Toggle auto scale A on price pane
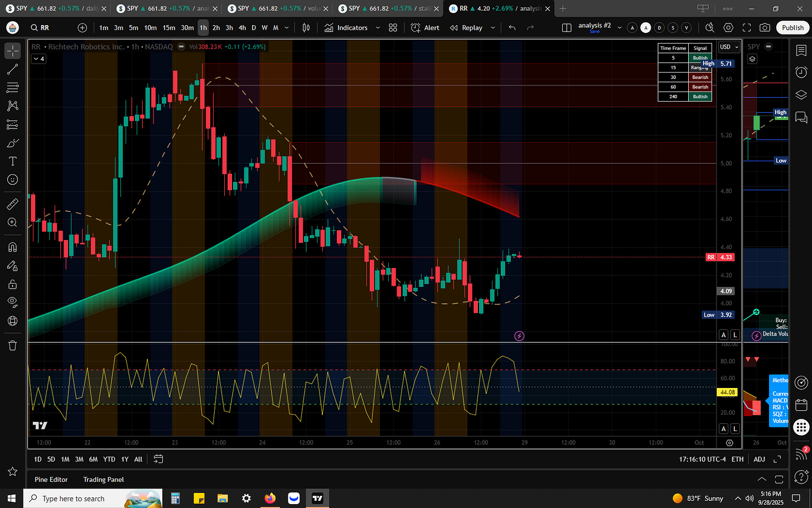This screenshot has height=508, width=812. click(723, 335)
